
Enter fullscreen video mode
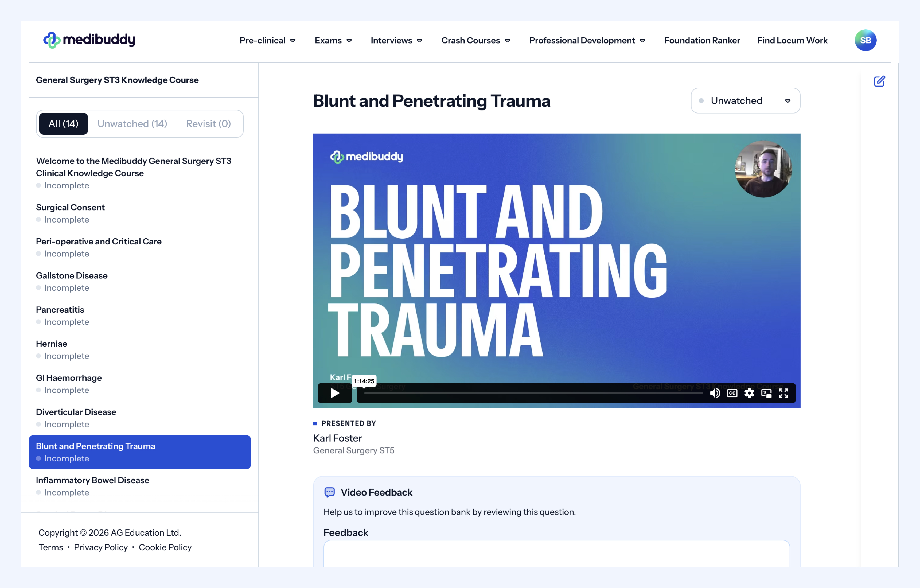click(783, 393)
